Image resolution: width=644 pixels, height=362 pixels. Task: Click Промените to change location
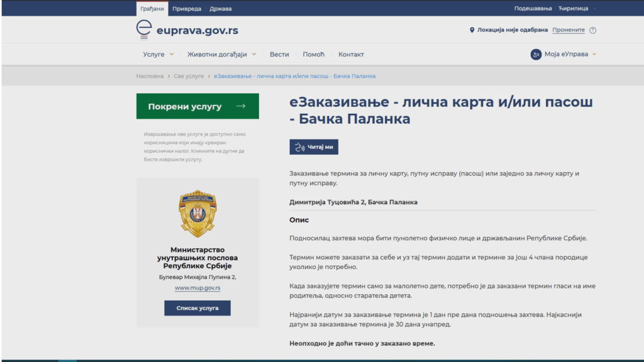[569, 30]
